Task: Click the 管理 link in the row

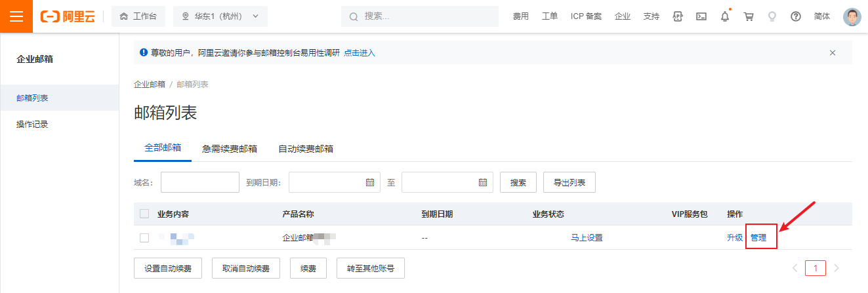Action: click(x=758, y=237)
